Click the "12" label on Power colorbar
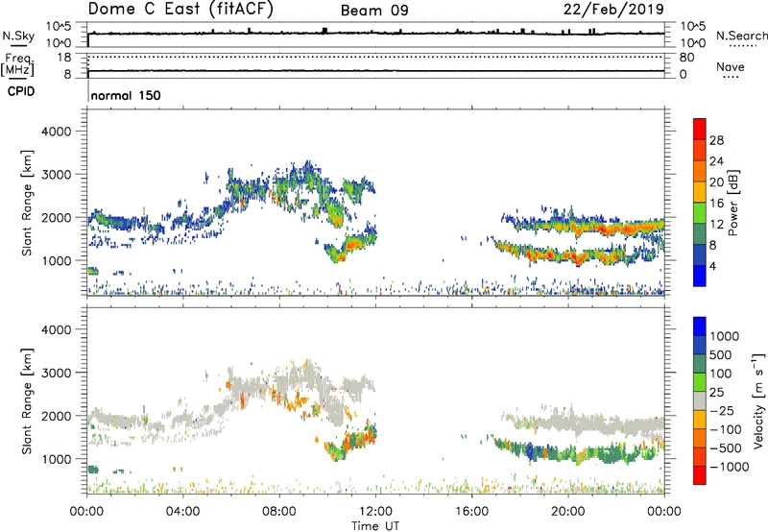This screenshot has height=532, width=768. click(716, 225)
